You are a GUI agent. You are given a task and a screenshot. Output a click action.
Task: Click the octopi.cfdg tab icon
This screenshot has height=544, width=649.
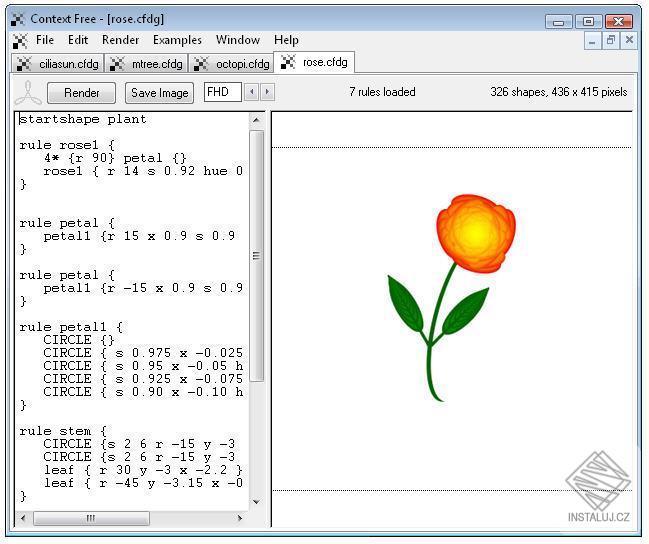[x=201, y=64]
